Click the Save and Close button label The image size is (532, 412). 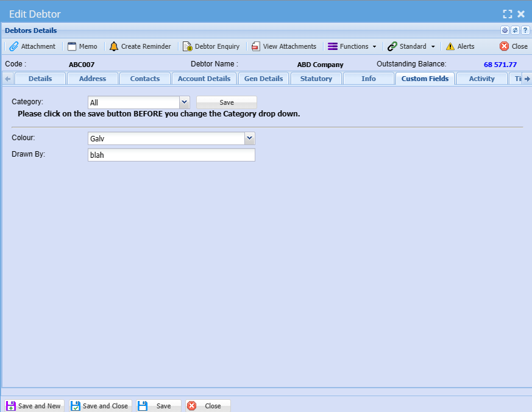tap(105, 406)
